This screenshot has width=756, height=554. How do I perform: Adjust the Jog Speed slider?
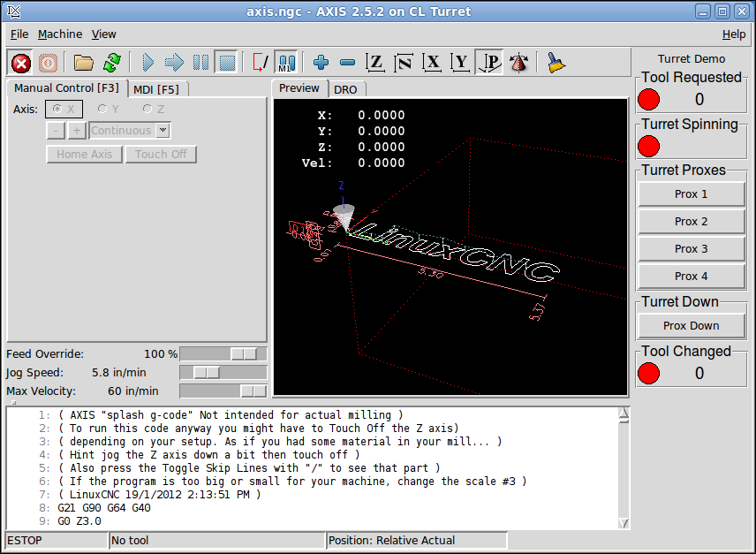(223, 372)
